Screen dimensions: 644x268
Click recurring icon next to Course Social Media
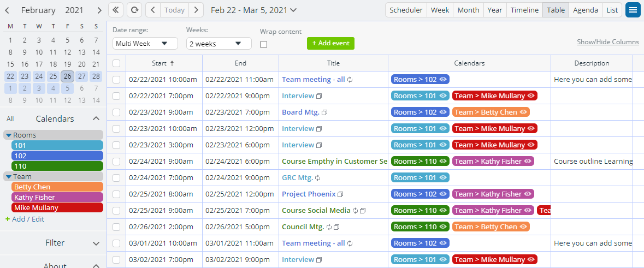(x=355, y=211)
